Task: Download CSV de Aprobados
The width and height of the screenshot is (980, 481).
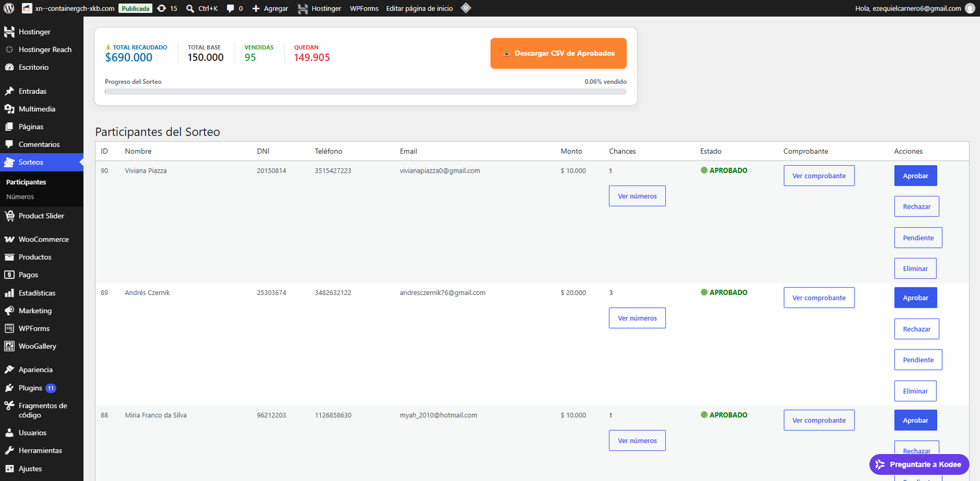Action: point(559,53)
